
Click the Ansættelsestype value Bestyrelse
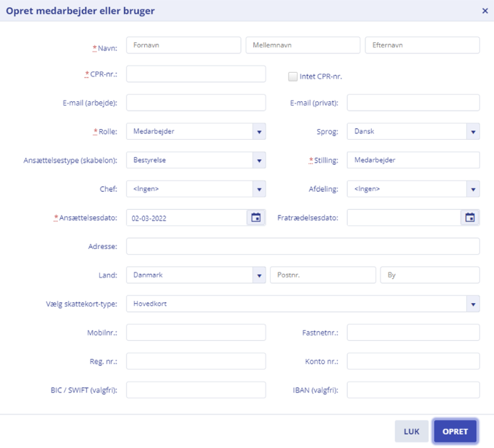pyautogui.click(x=150, y=161)
